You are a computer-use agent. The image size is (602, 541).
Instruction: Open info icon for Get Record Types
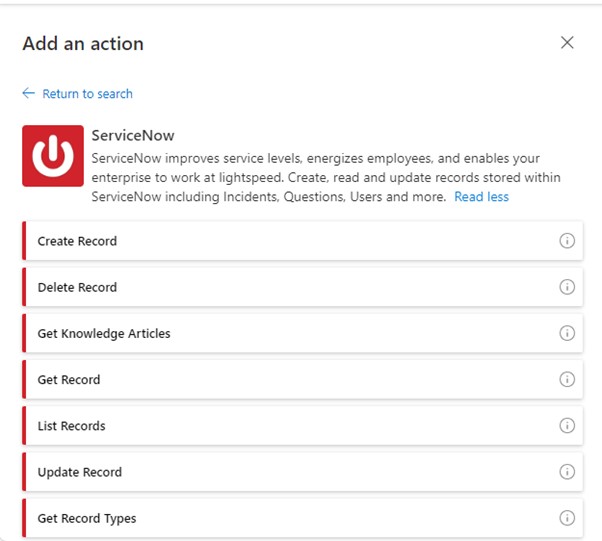coord(567,518)
